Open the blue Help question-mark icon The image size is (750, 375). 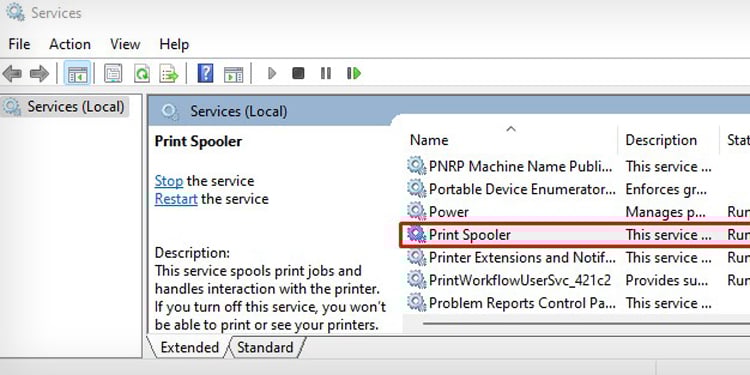click(205, 74)
